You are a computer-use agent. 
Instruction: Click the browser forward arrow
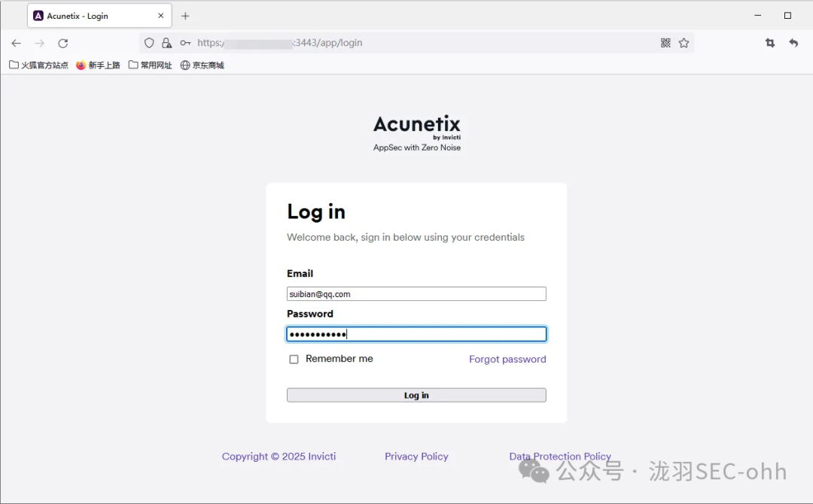click(x=39, y=43)
